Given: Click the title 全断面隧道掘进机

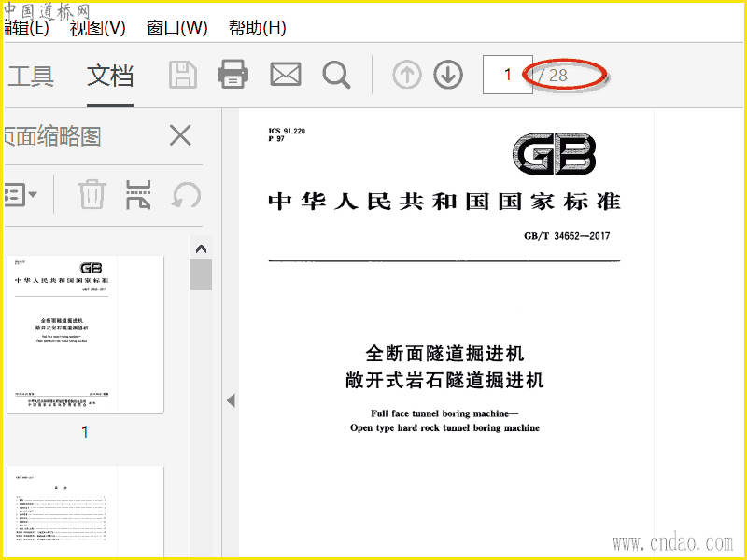Looking at the screenshot, I should click(445, 354).
